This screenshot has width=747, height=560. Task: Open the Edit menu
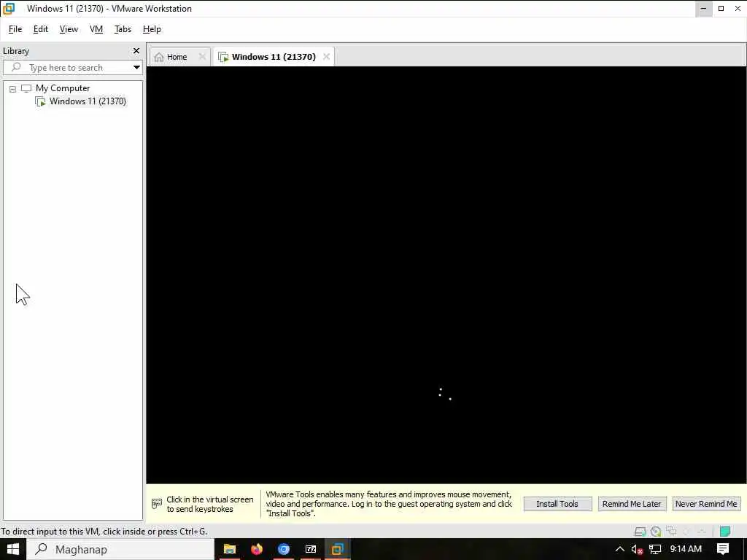41,29
